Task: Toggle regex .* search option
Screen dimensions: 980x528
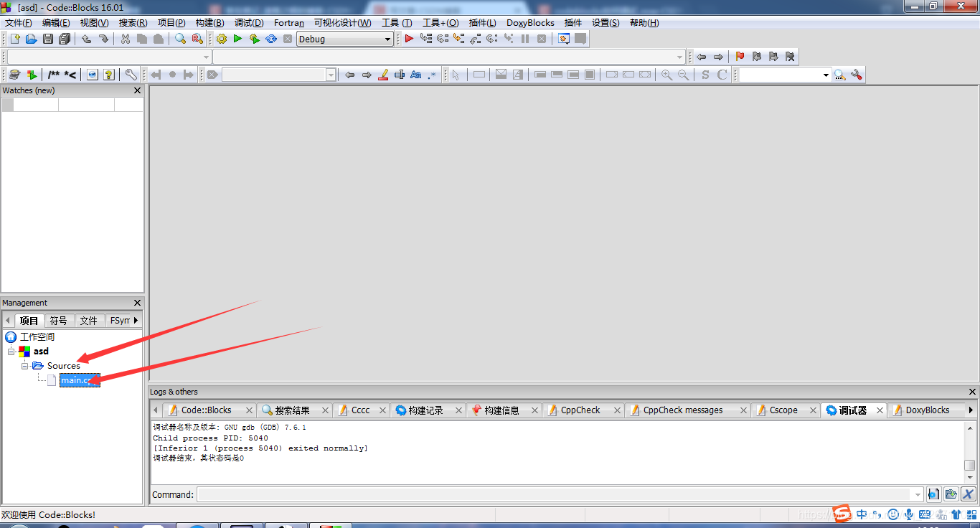Action: tap(431, 75)
